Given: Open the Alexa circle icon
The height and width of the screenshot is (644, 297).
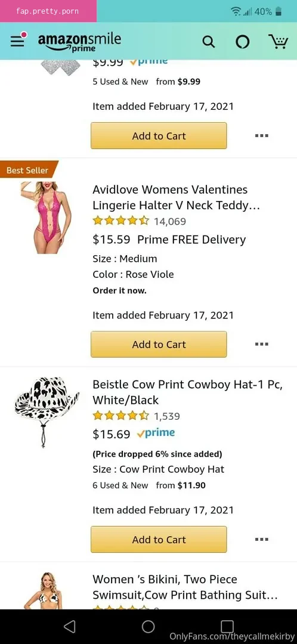Looking at the screenshot, I should (x=242, y=42).
